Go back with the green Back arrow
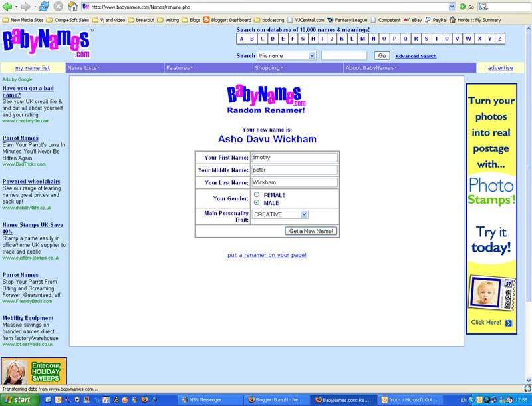This screenshot has width=532, height=406. tap(7, 7)
